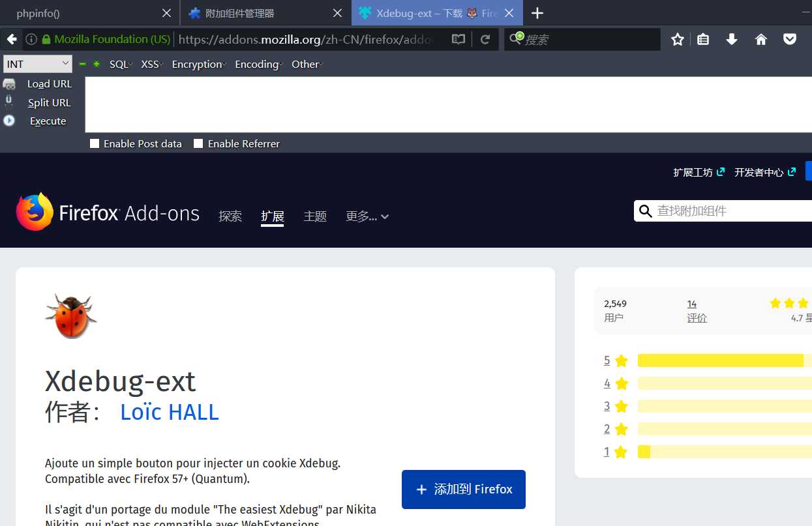The height and width of the screenshot is (526, 812).
Task: Click the Load URL icon
Action: coord(9,84)
